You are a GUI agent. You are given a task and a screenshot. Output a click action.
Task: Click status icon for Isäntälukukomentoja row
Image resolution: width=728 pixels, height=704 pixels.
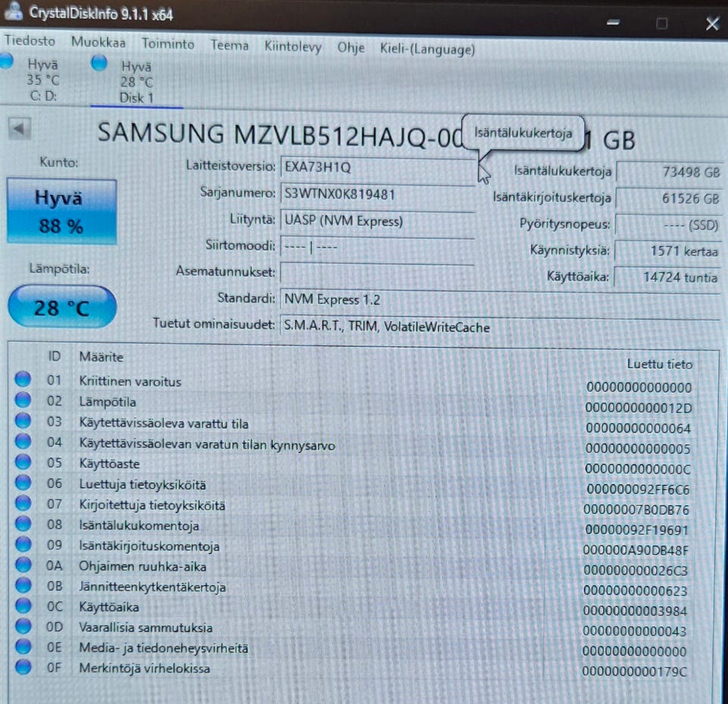point(23,524)
